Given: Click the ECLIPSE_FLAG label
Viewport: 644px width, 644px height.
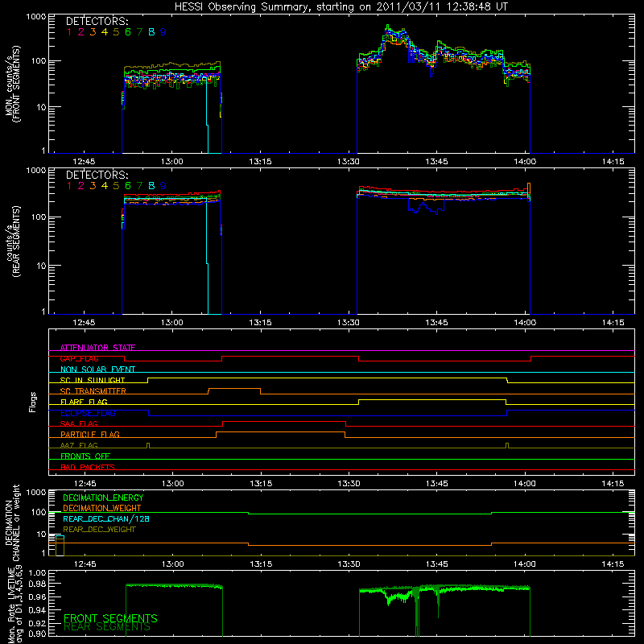Looking at the screenshot, I should click(x=88, y=413).
